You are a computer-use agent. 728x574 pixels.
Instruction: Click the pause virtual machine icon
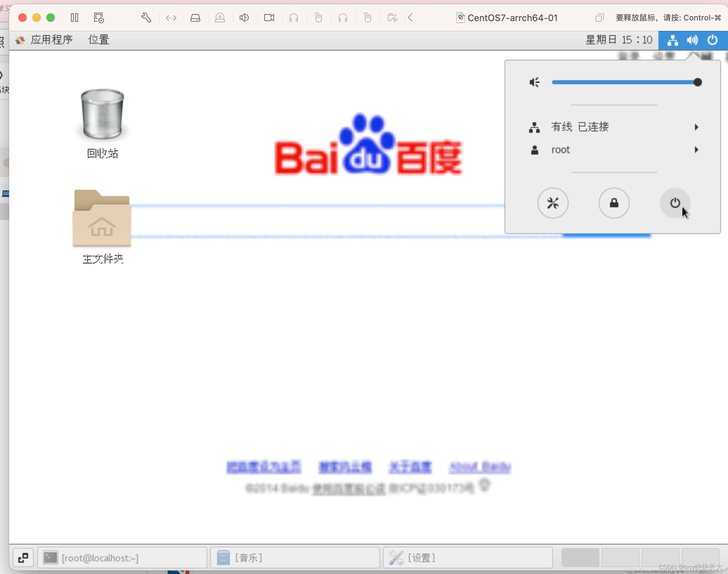(74, 18)
